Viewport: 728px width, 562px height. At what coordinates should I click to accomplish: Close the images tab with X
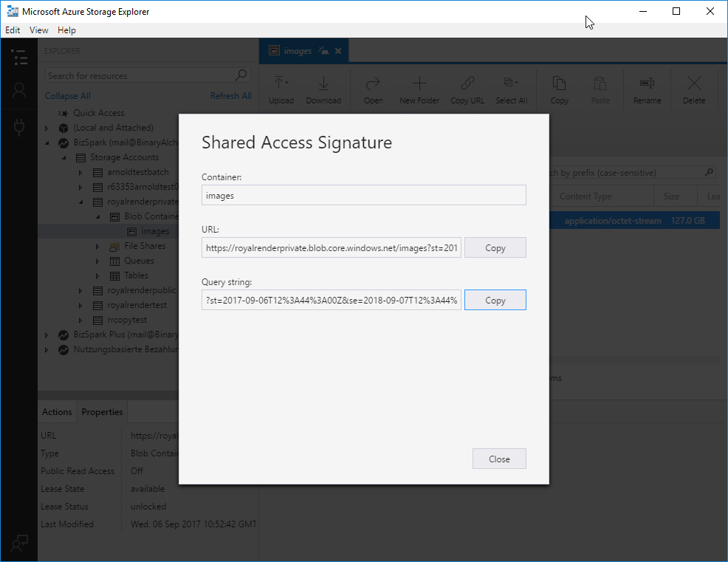pos(338,51)
